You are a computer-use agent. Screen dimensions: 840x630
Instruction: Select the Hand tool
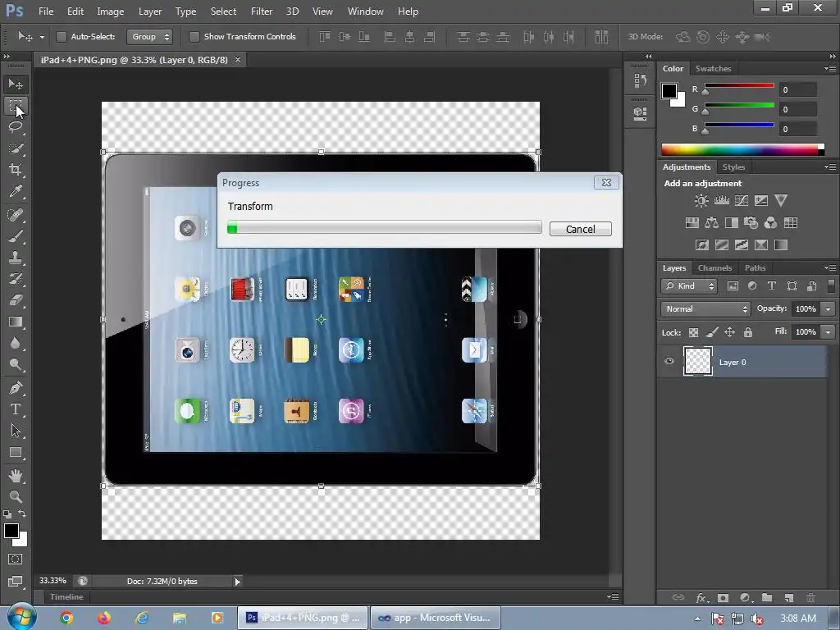[x=16, y=475]
